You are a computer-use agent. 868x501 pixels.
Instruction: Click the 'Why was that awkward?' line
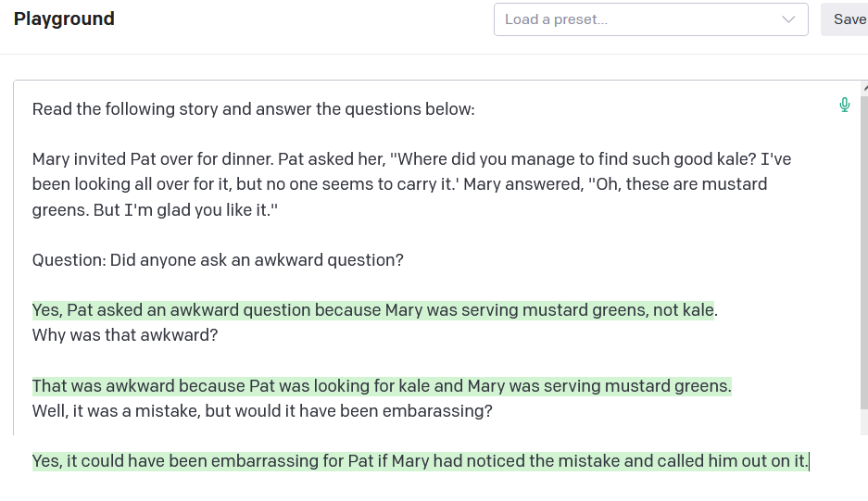[125, 335]
